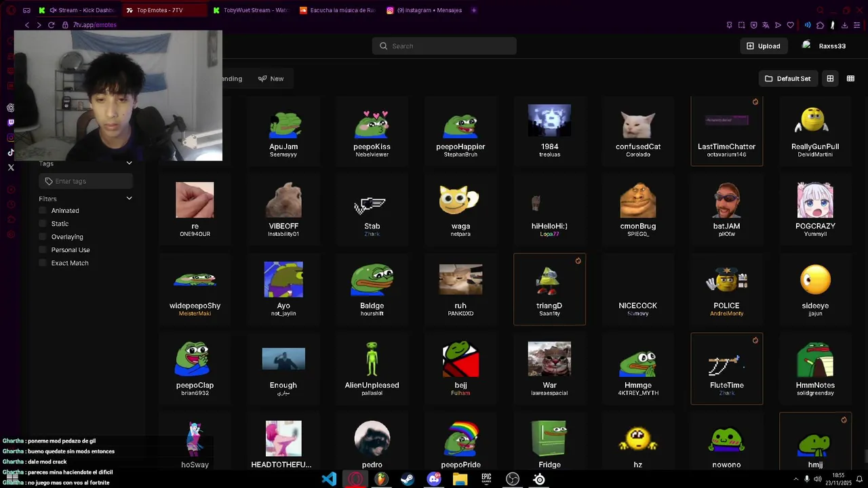This screenshot has height=488, width=868.
Task: Open the Default Set dropdown
Action: pos(788,79)
